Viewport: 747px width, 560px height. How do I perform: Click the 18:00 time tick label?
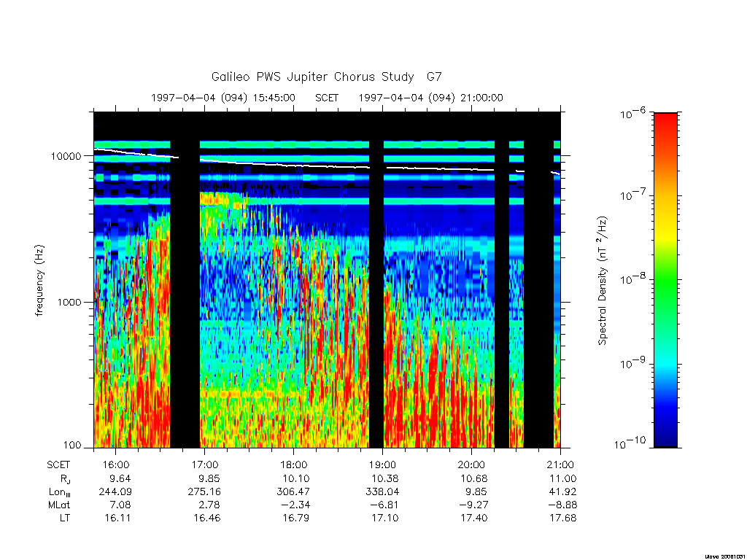tap(294, 464)
